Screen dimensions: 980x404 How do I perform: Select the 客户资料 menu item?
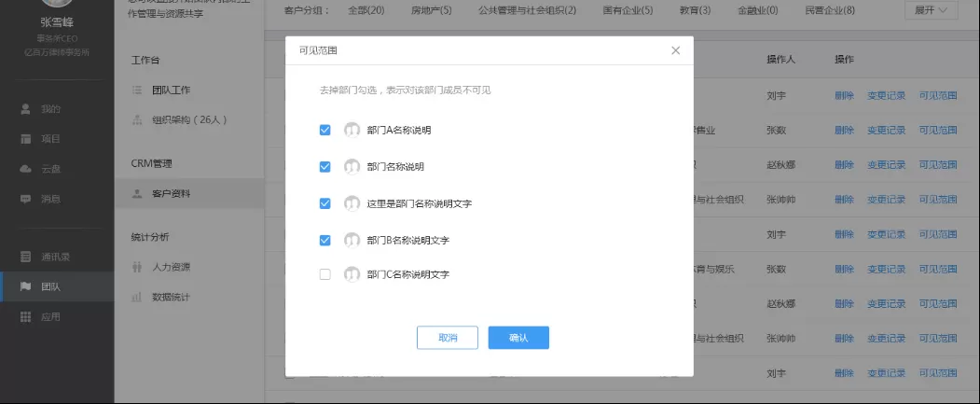pos(189,193)
